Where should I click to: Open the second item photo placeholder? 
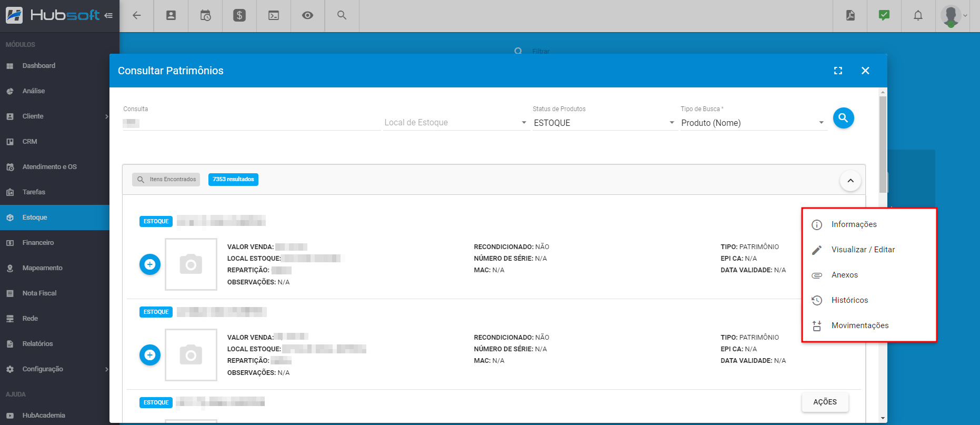coord(191,355)
